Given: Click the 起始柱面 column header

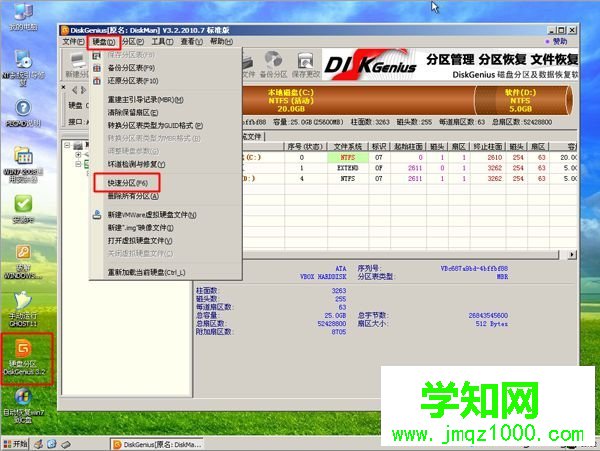Looking at the screenshot, I should click(408, 147).
